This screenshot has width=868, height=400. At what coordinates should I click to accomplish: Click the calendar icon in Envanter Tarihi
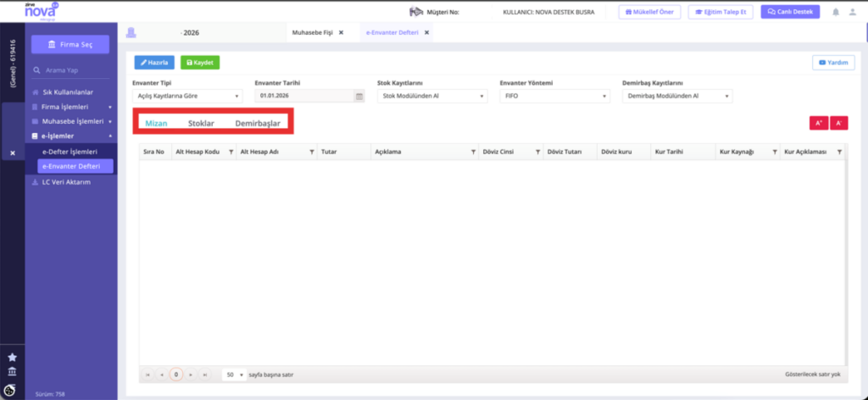click(359, 97)
